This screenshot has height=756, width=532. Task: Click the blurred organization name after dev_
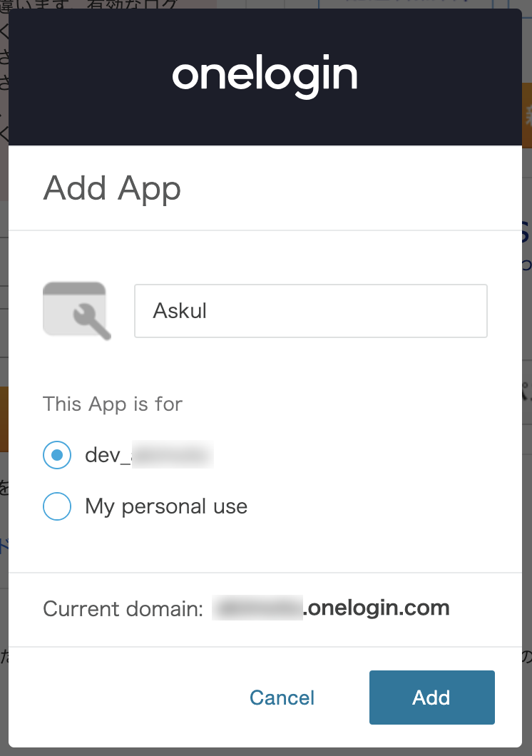(x=173, y=454)
